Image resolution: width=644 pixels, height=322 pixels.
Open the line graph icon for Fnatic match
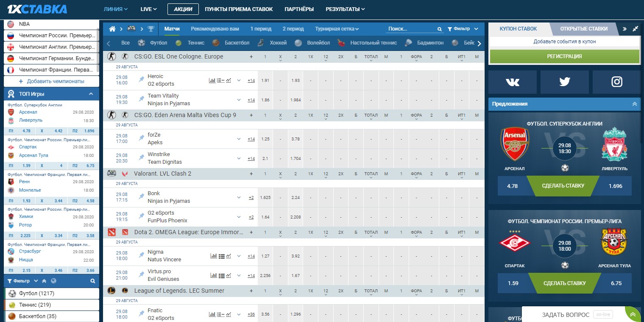pos(229,314)
